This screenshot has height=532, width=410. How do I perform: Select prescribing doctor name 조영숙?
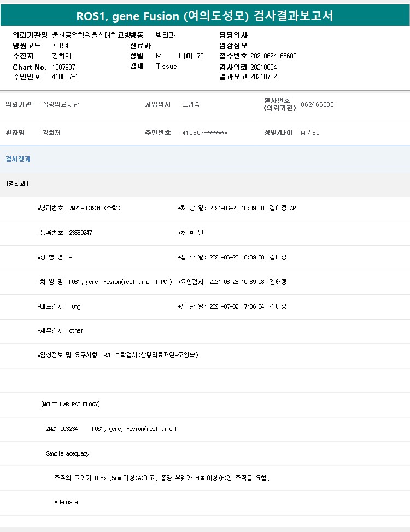tap(191, 104)
